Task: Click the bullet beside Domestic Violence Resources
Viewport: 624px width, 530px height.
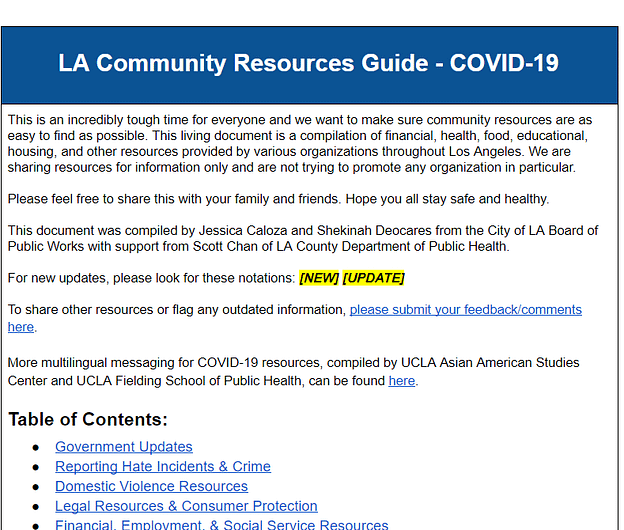Action: (x=36, y=487)
